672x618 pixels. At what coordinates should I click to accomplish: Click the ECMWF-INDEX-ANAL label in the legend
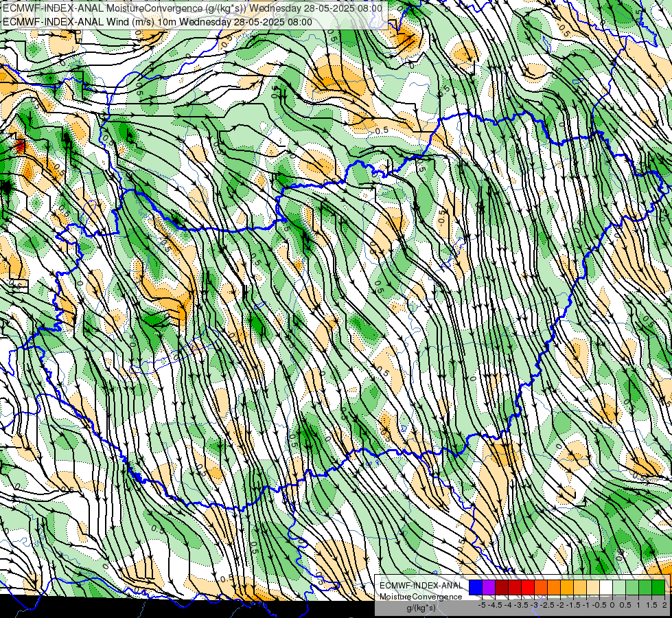pyautogui.click(x=421, y=586)
